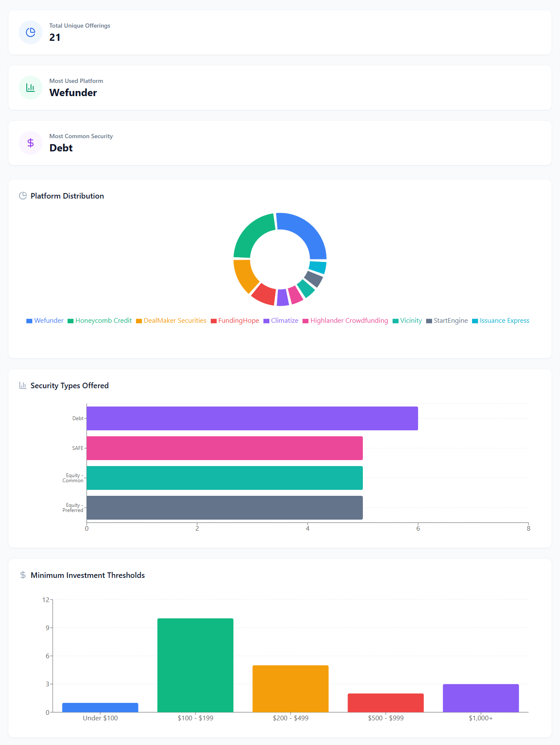The width and height of the screenshot is (560, 745).
Task: Click the Most Common Security label
Action: tap(81, 136)
